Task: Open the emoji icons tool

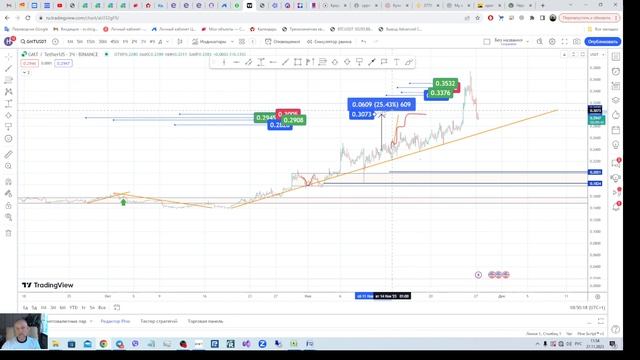Action: 8,139
